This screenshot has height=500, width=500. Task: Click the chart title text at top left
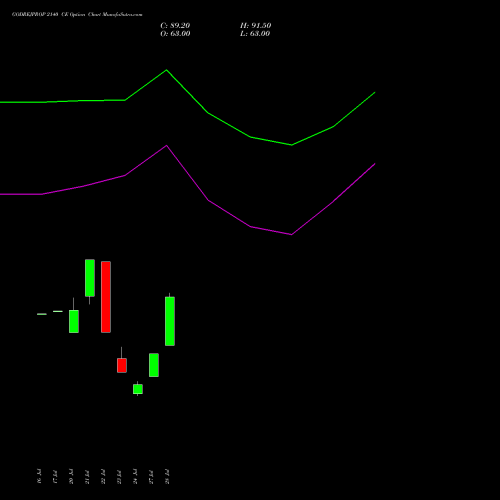pyautogui.click(x=77, y=15)
